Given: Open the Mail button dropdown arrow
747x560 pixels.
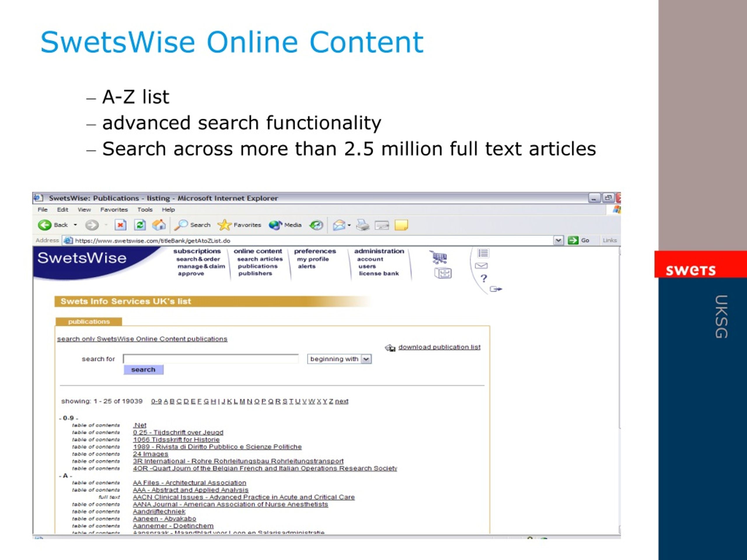Looking at the screenshot, I should pyautogui.click(x=349, y=225).
